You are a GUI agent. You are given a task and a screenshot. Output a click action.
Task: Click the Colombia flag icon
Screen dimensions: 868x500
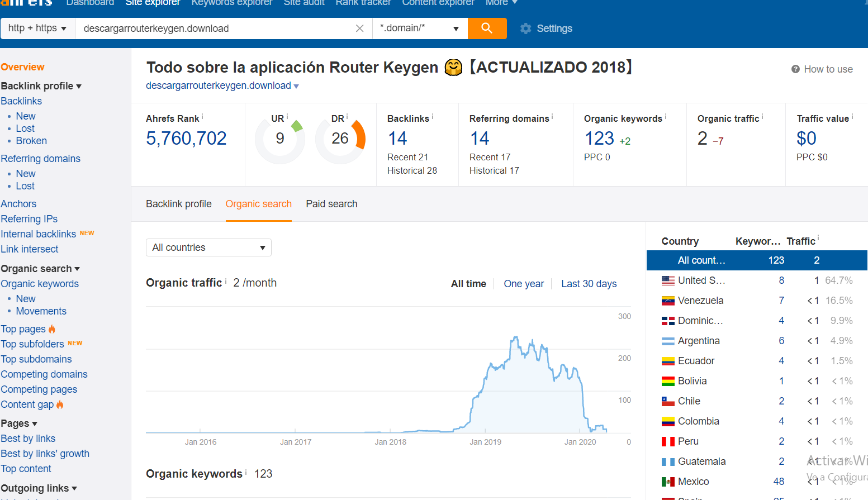[x=668, y=421]
